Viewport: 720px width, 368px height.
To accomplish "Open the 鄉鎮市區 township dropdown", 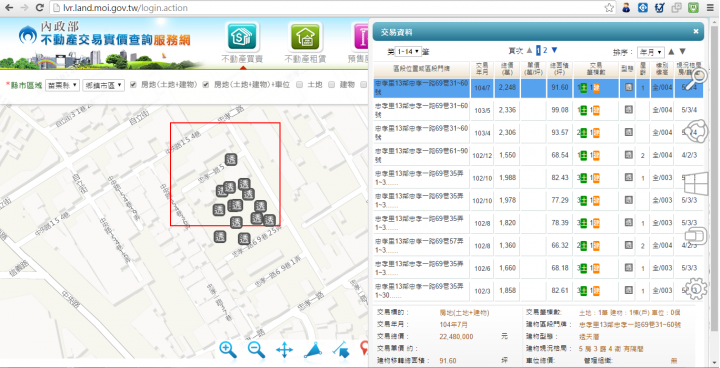I will click(103, 85).
